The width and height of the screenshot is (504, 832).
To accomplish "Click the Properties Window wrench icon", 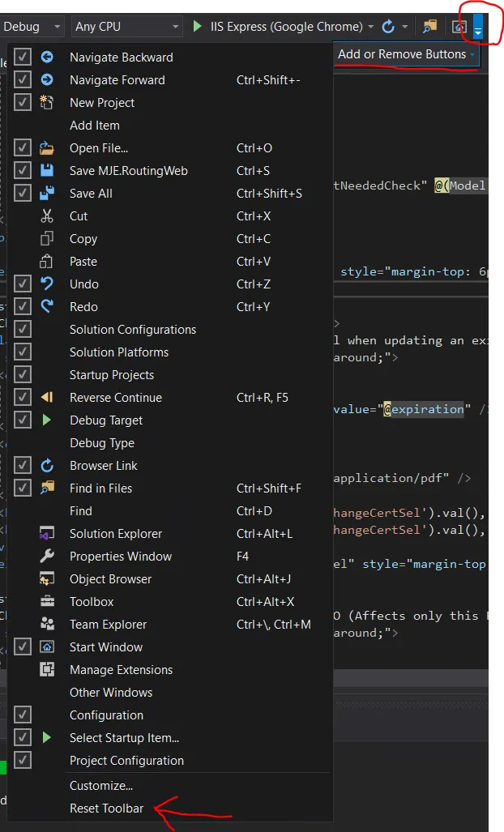I will tap(47, 557).
